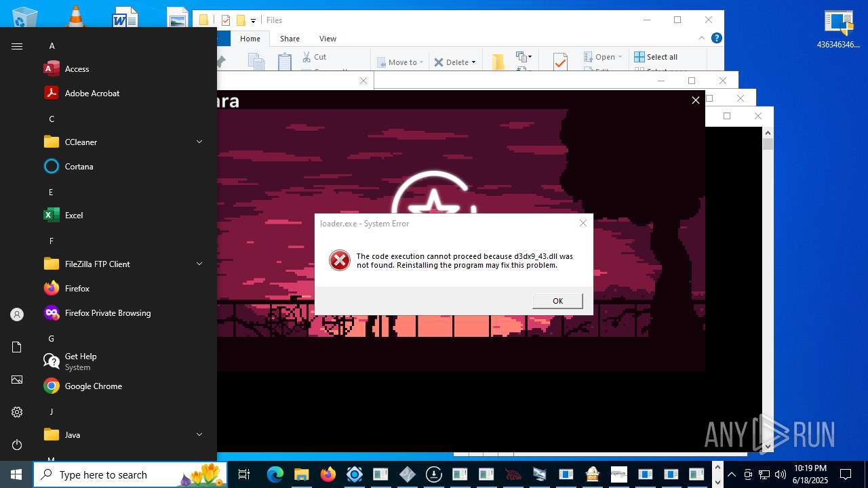Image resolution: width=868 pixels, height=488 pixels.
Task: Open the Quick Access Toolbar customize dropdown
Action: (x=253, y=20)
